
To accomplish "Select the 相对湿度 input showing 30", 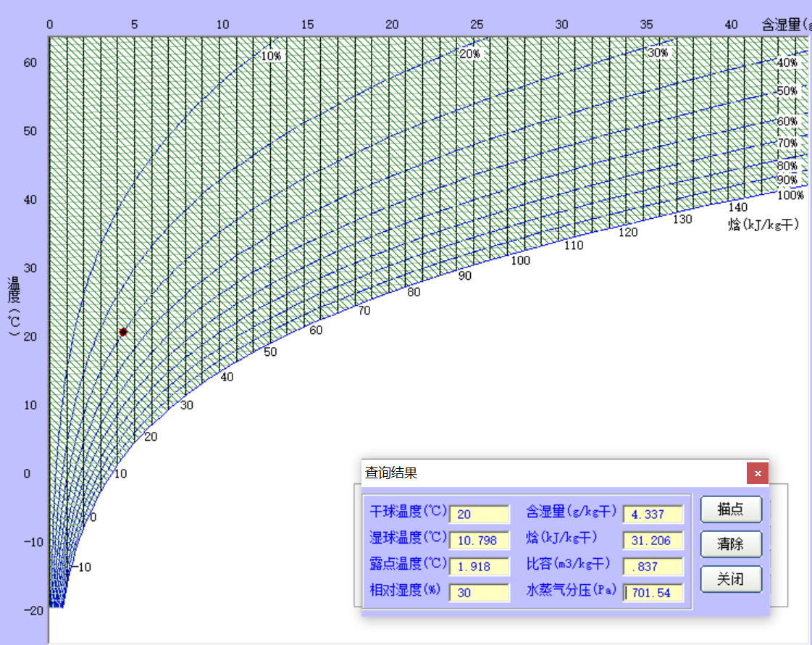I will tap(479, 592).
